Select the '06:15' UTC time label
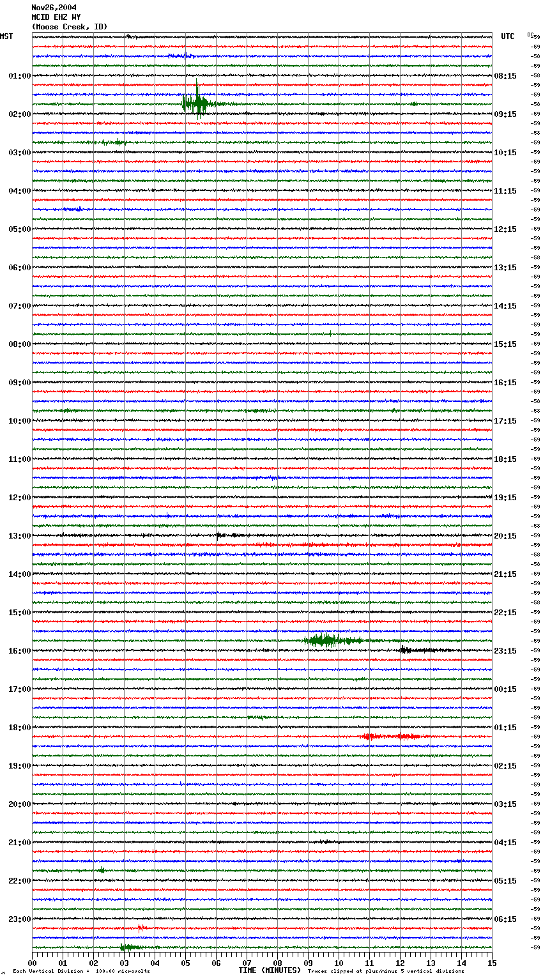Viewport: 543px width, 980px height. [x=505, y=919]
